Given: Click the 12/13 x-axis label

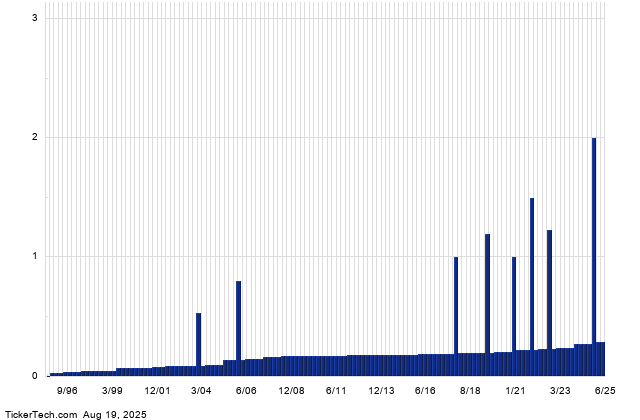Looking at the screenshot, I should coord(381,391).
